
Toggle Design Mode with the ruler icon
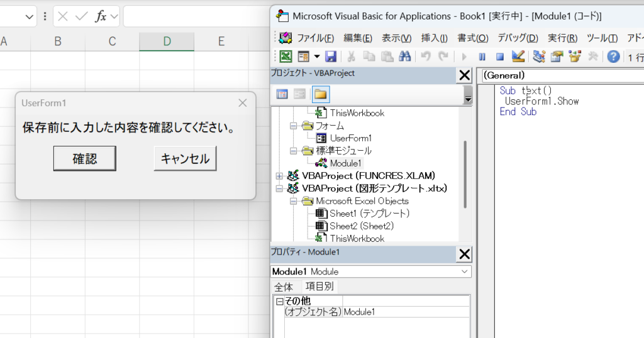518,56
